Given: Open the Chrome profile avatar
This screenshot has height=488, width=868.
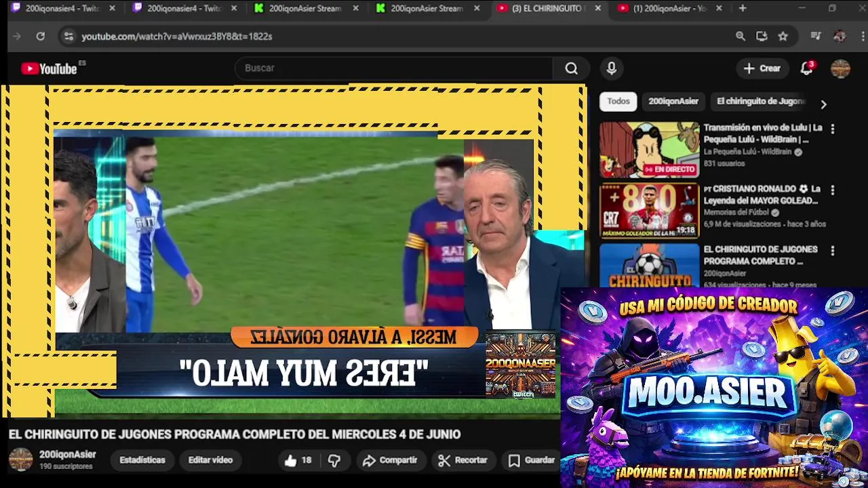Looking at the screenshot, I should [840, 37].
